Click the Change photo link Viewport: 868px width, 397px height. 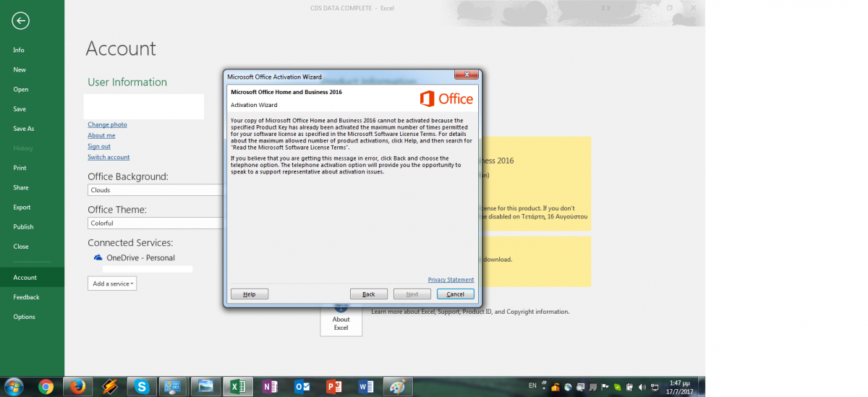pos(107,124)
